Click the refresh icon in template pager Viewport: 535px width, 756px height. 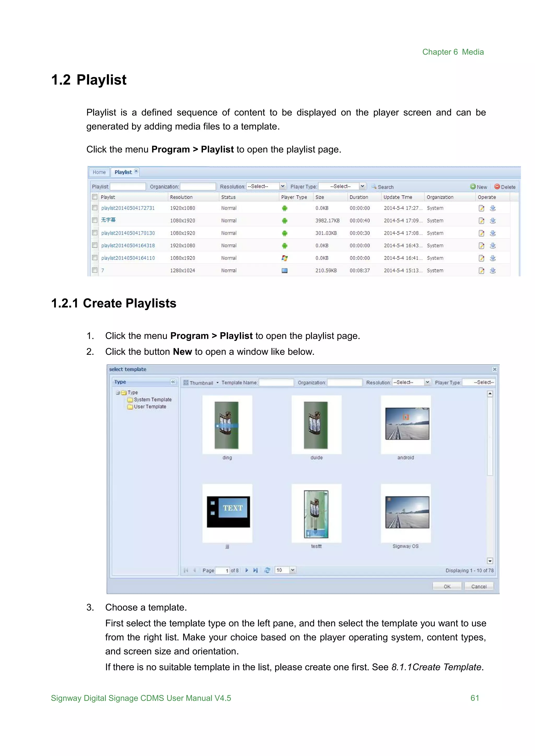(267, 570)
